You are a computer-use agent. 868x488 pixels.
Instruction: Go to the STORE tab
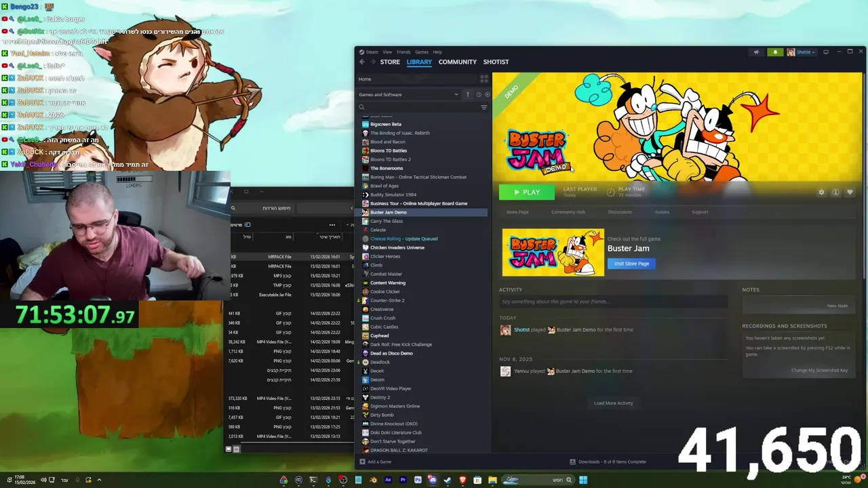390,62
